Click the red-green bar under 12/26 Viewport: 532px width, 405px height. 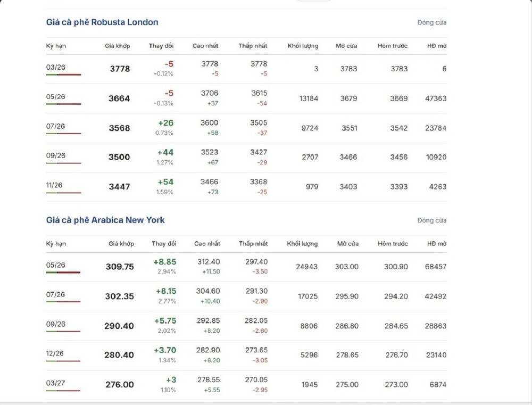pos(63,361)
